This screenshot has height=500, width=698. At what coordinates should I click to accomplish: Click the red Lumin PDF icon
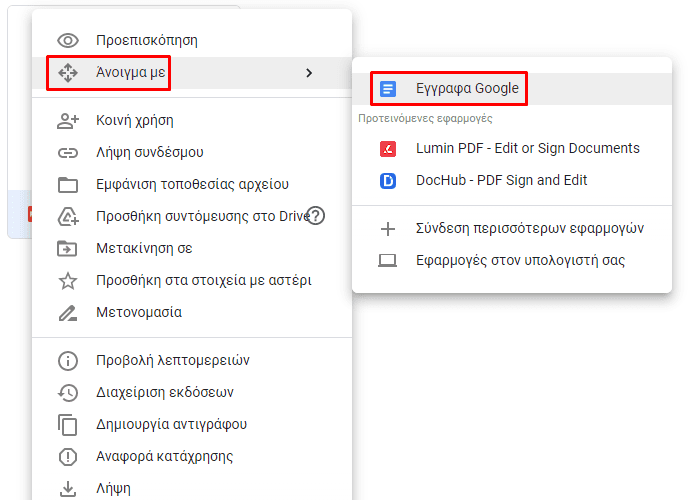coord(388,149)
